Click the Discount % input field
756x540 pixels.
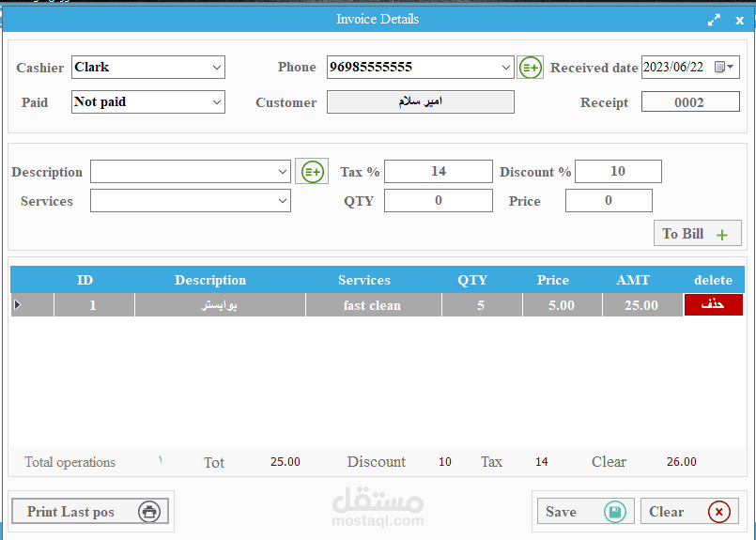[618, 172]
